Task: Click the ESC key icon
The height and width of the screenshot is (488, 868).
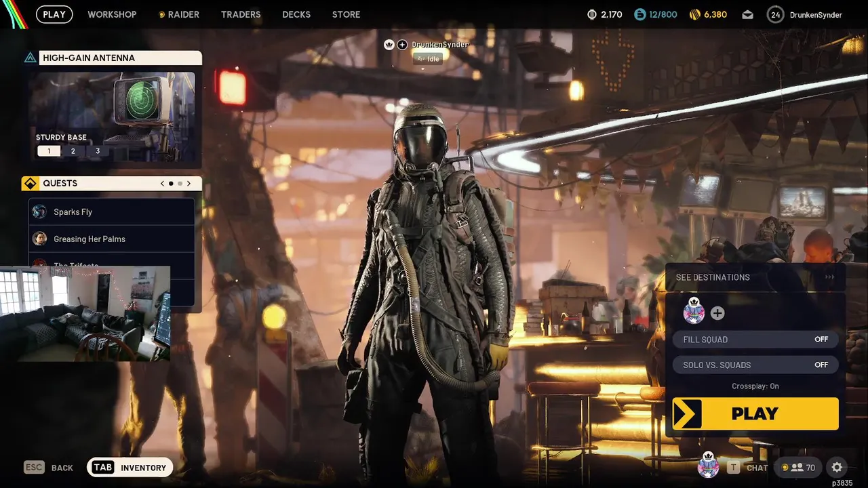Action: [x=34, y=468]
